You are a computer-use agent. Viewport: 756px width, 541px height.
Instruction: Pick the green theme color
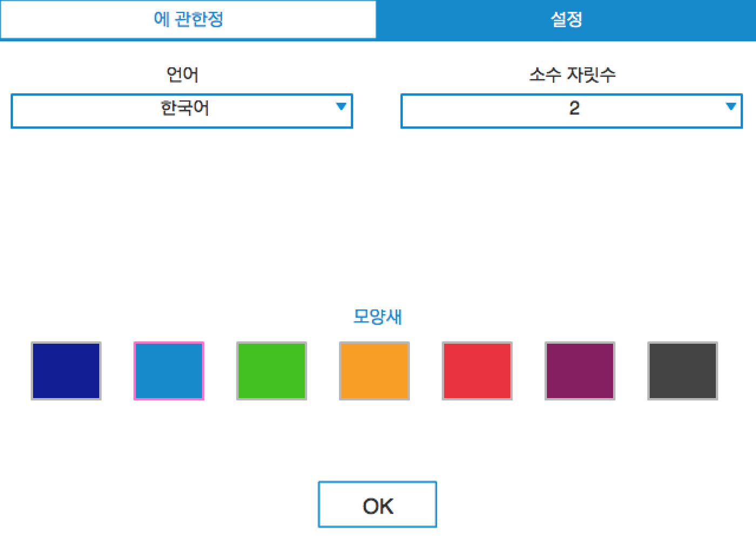(271, 370)
